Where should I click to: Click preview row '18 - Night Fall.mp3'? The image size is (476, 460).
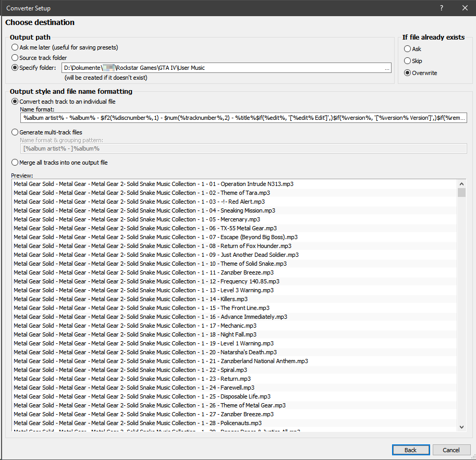click(x=235, y=334)
